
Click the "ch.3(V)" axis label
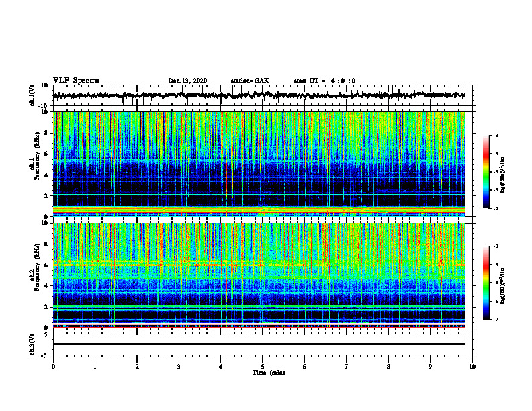click(32, 345)
